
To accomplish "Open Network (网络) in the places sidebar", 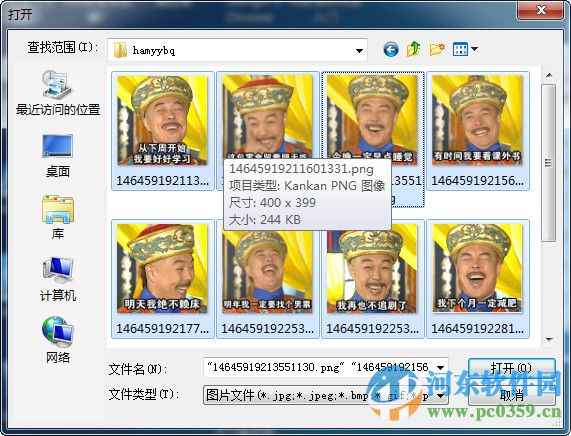I will (58, 341).
